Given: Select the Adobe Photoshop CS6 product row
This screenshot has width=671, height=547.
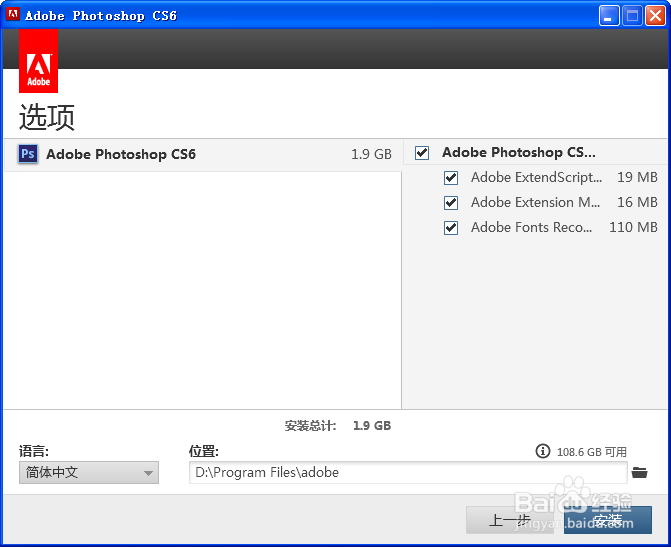Looking at the screenshot, I should coord(203,154).
